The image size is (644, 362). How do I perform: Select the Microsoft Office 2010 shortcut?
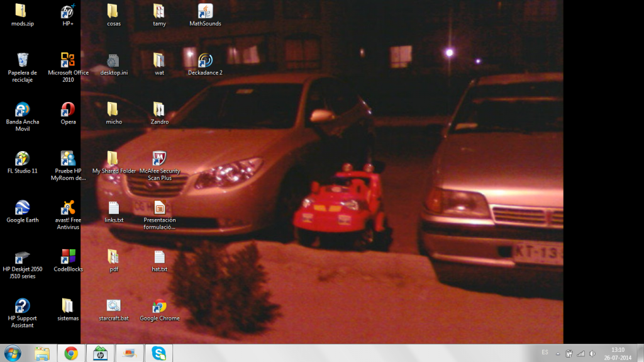click(x=68, y=60)
